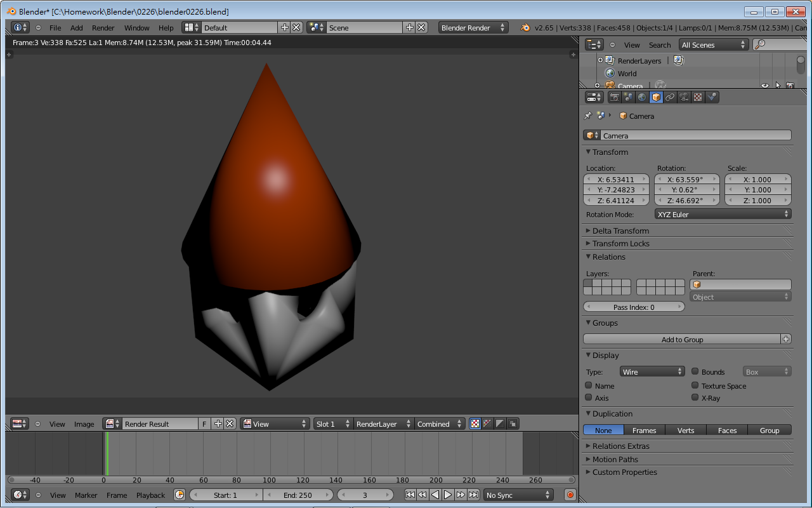Open the Object Constraints tab
Screen dimensions: 812x508
[670, 97]
